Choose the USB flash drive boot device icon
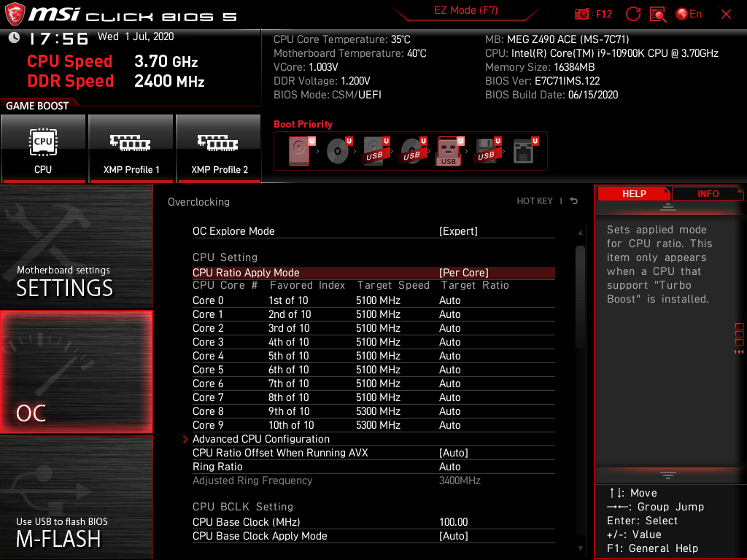This screenshot has width=747, height=560. click(x=449, y=149)
